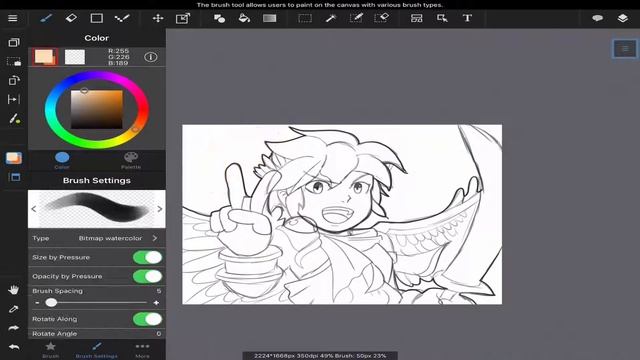Go to next brush preview arrow
The image size is (640, 360).
click(x=160, y=209)
